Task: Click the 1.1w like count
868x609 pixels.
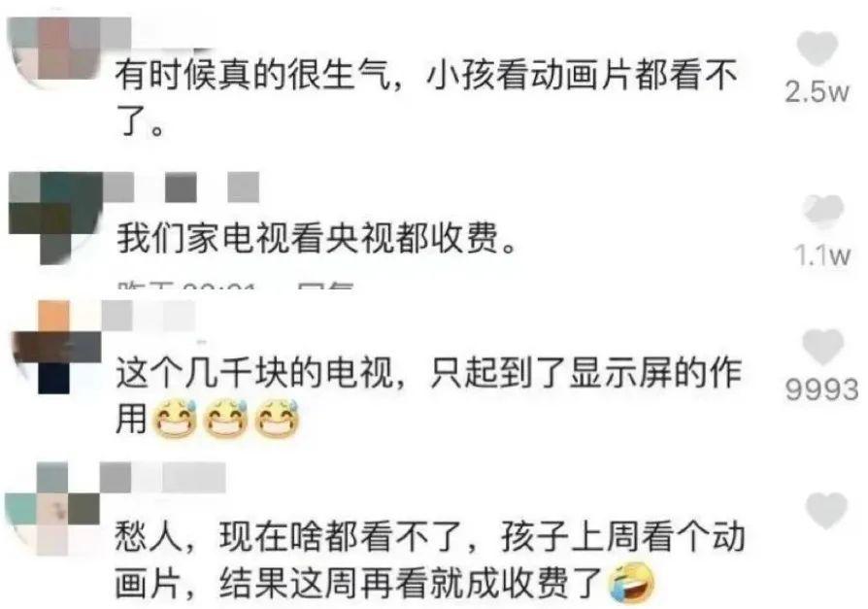Action: coord(822,255)
